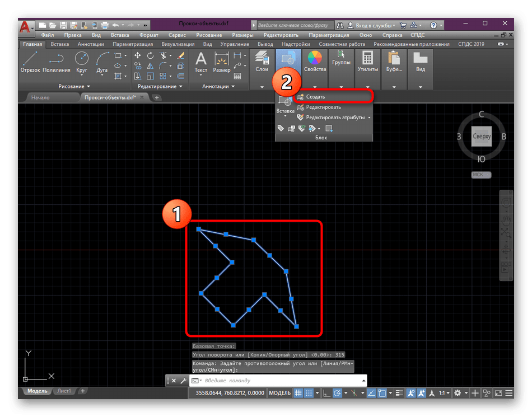This screenshot has width=532, height=417.
Task: Open the Формат menu
Action: coord(148,35)
